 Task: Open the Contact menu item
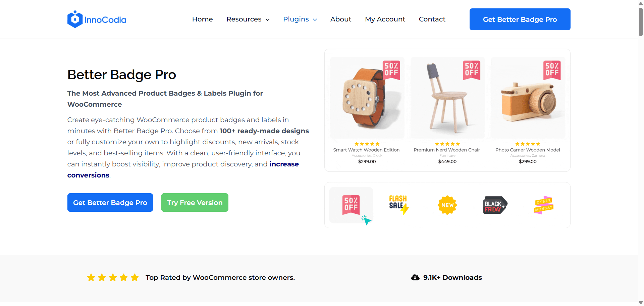(432, 19)
